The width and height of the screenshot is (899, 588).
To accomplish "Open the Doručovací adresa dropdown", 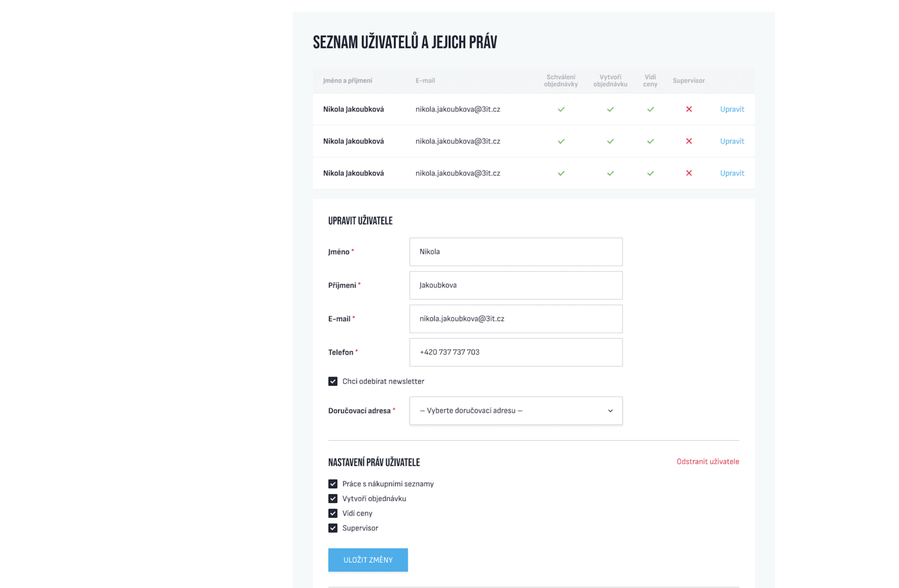I will coord(516,411).
